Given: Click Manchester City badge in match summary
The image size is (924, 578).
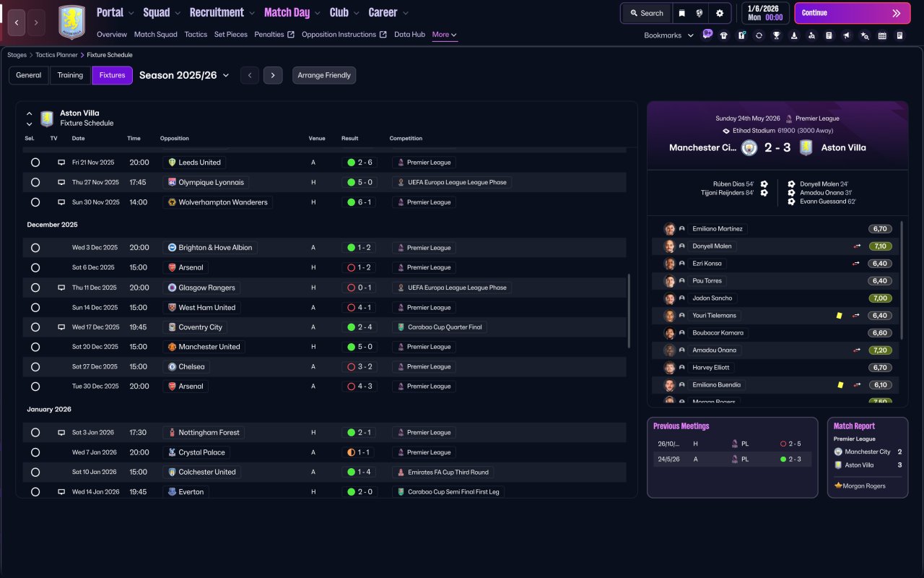Looking at the screenshot, I should [x=749, y=147].
